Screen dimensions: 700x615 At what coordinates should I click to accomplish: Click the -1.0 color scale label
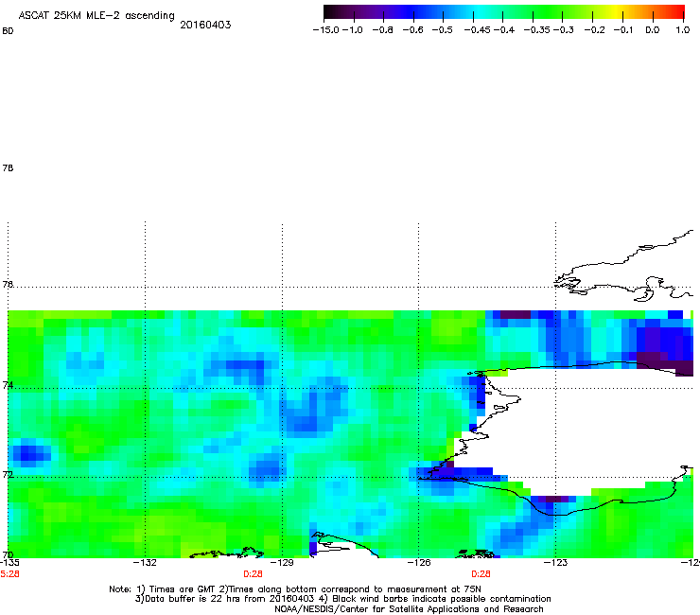point(352,30)
